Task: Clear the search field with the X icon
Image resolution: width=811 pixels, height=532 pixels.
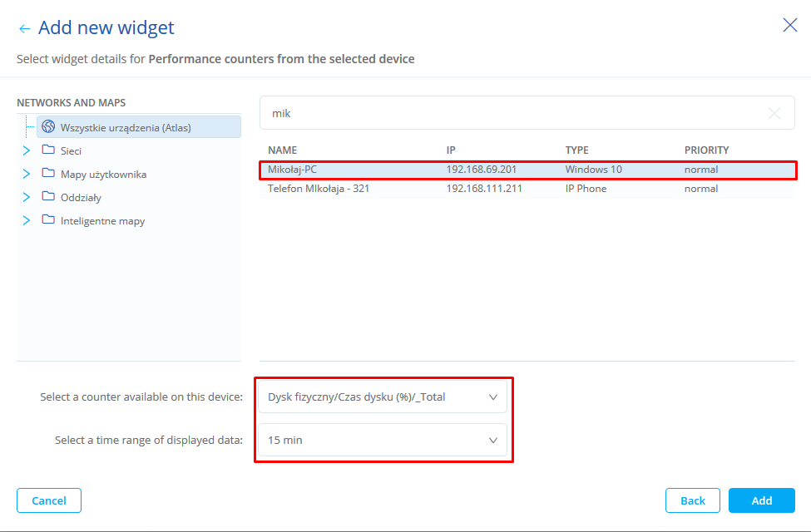Action: pos(774,113)
